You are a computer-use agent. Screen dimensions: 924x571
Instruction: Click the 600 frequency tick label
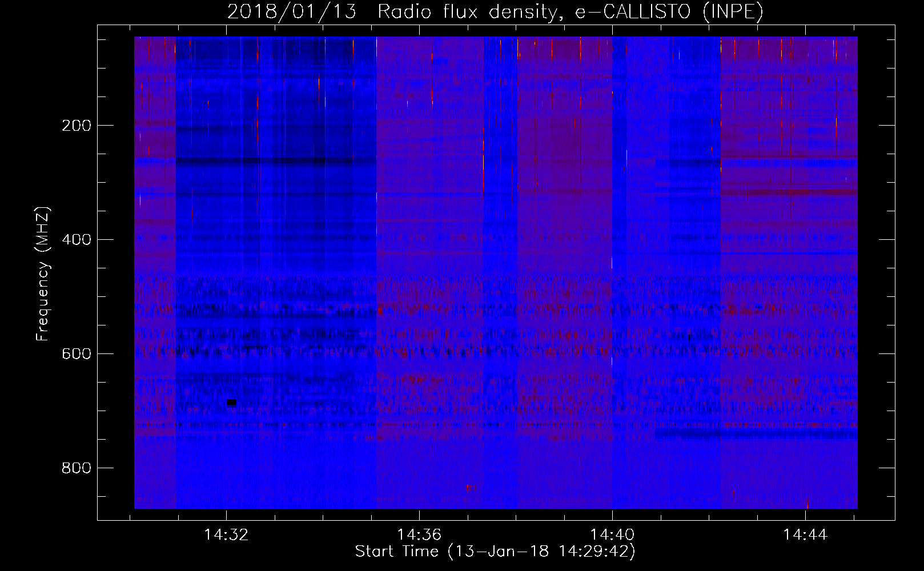point(77,354)
